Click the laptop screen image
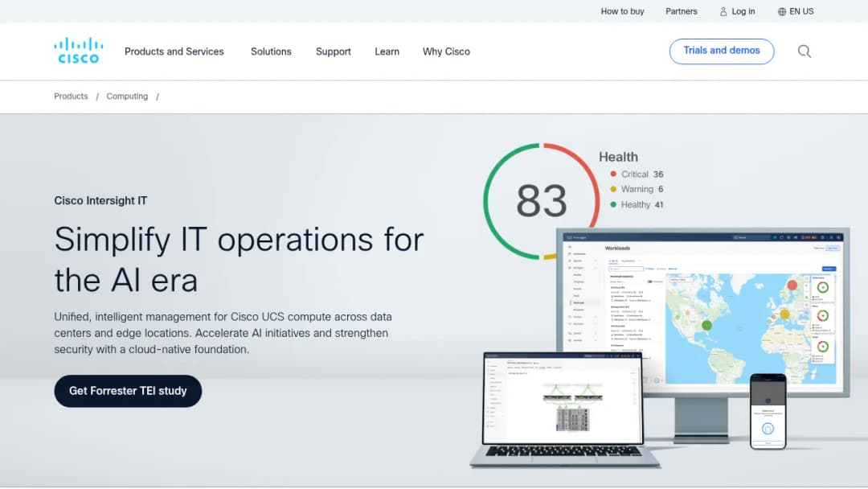 [563, 398]
